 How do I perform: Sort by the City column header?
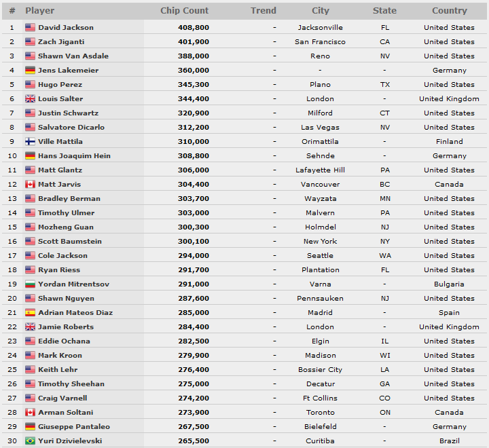click(321, 11)
